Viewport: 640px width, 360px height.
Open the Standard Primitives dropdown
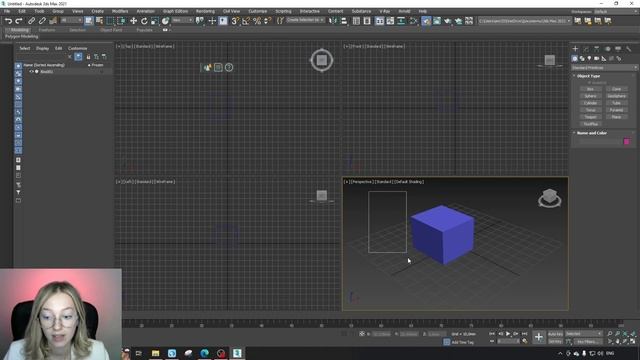604,68
